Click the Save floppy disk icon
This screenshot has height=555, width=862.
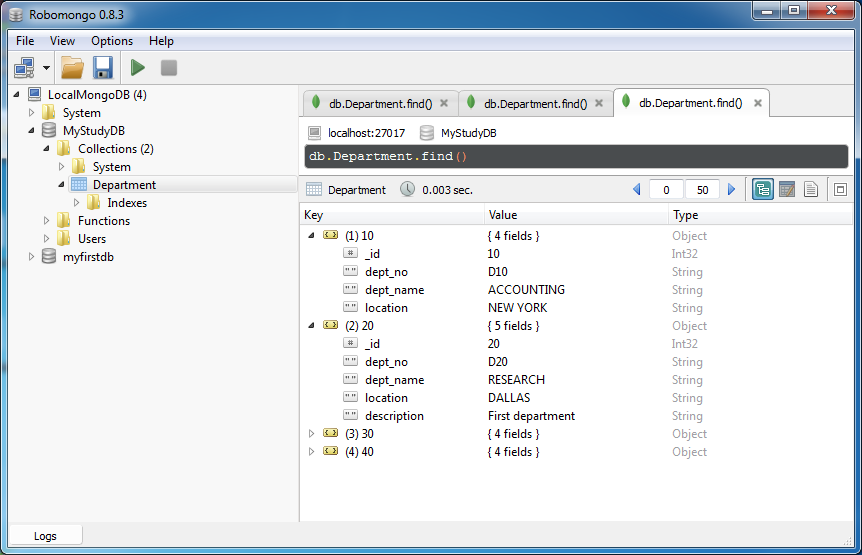(x=103, y=68)
